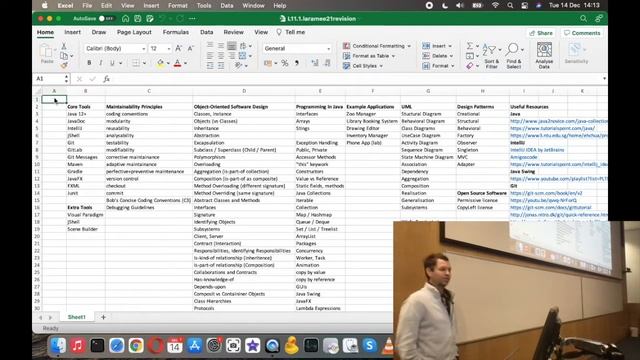Click the Paste clipboard icon

47,52
